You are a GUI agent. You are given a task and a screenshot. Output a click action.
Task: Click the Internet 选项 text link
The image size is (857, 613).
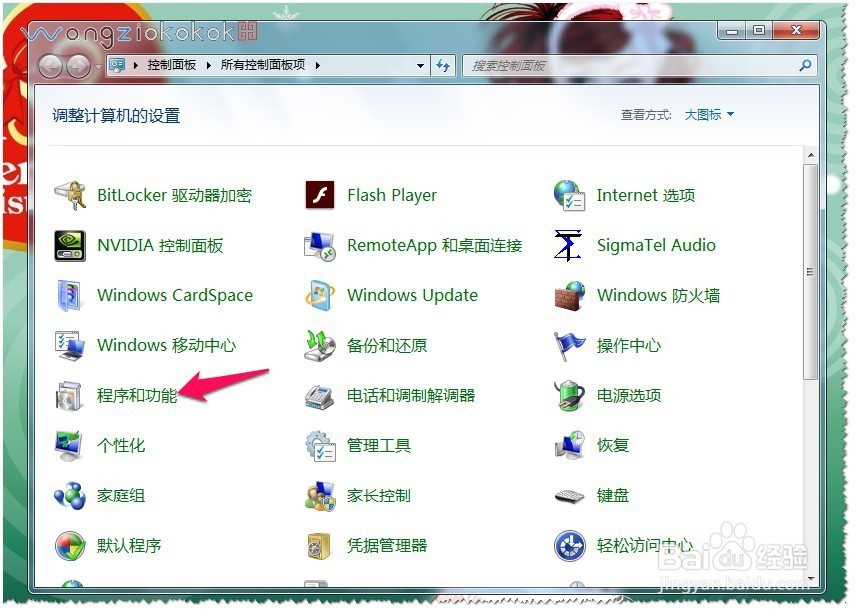pyautogui.click(x=646, y=196)
